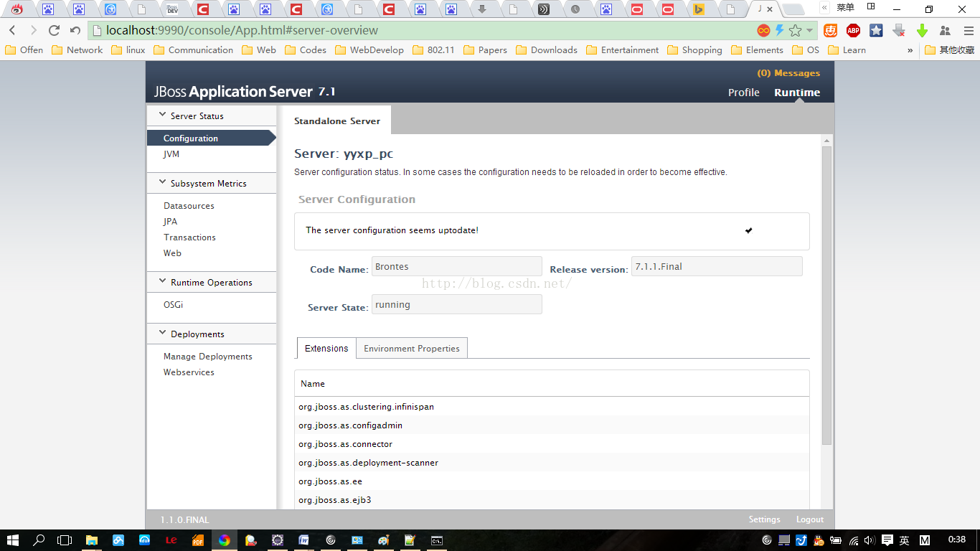
Task: Click the content panel vertical scrollbar
Action: (826, 296)
